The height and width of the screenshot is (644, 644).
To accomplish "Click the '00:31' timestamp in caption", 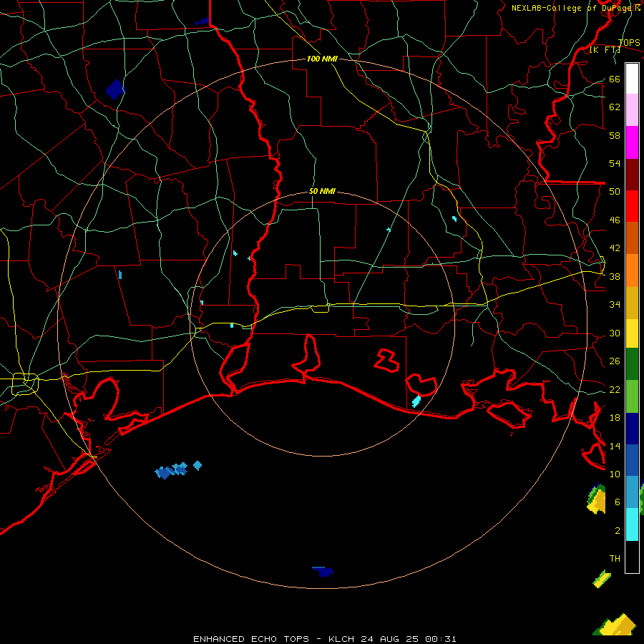I will point(441,639).
